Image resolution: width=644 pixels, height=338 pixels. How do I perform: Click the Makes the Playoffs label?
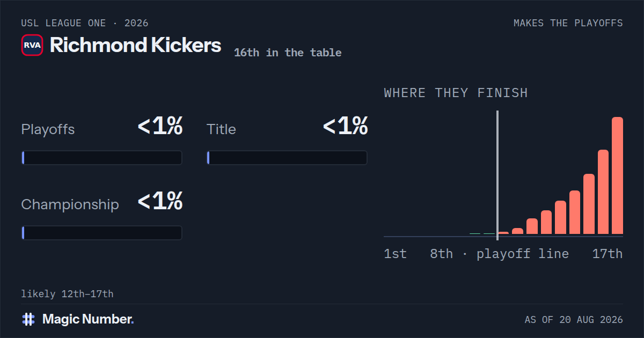coord(568,23)
